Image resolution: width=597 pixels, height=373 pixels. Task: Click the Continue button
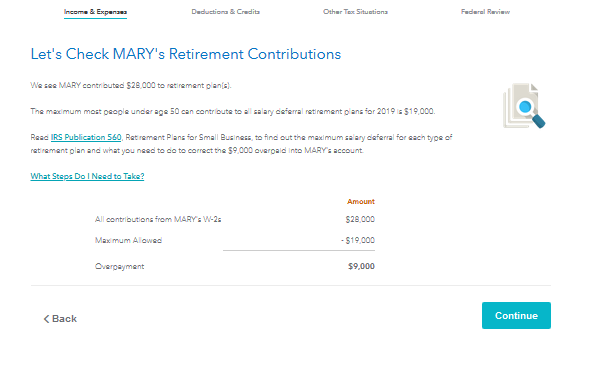(516, 316)
